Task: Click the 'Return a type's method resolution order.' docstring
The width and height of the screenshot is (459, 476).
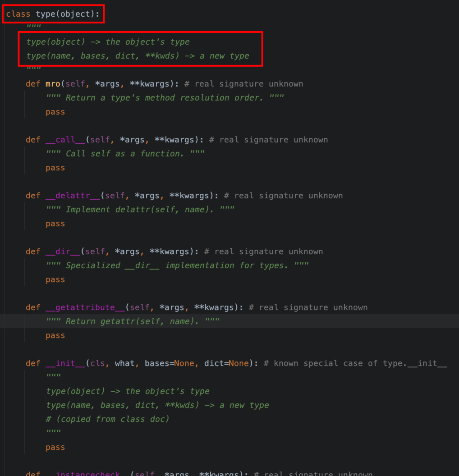Action: coord(165,98)
